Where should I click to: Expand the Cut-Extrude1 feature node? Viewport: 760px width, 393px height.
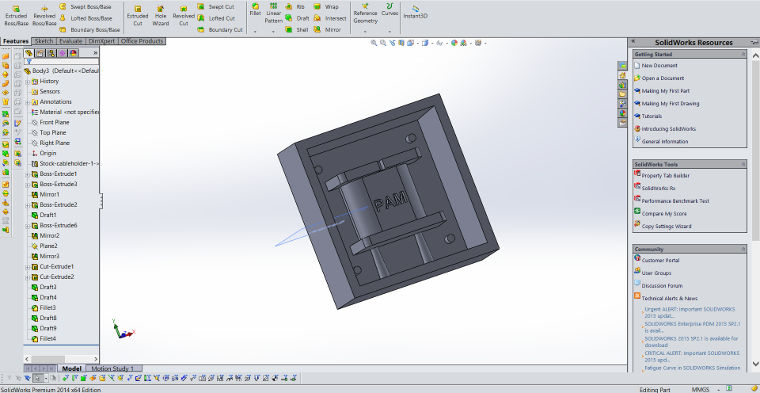click(28, 267)
